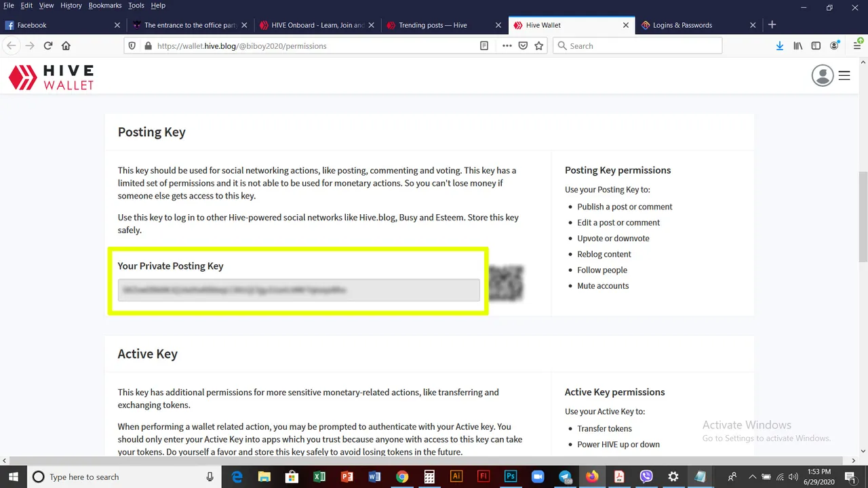Click 'Mute accounts' list item
Image resolution: width=868 pixels, height=488 pixels.
[x=603, y=286]
